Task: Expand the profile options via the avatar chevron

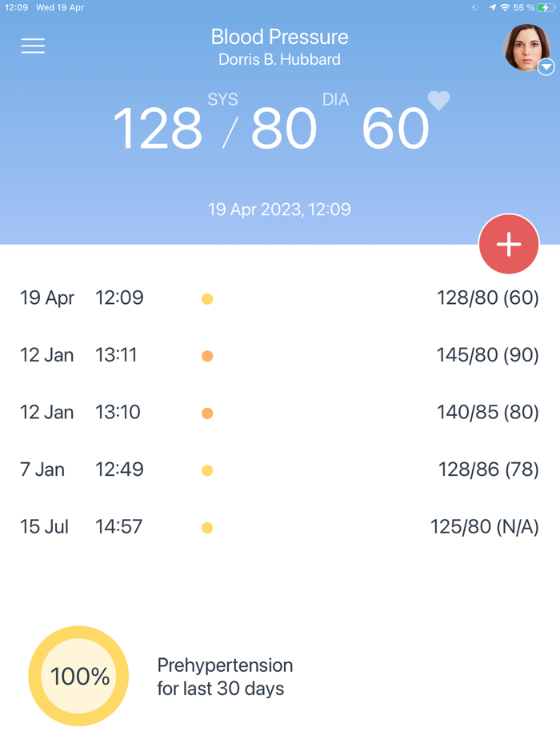Action: pos(546,66)
